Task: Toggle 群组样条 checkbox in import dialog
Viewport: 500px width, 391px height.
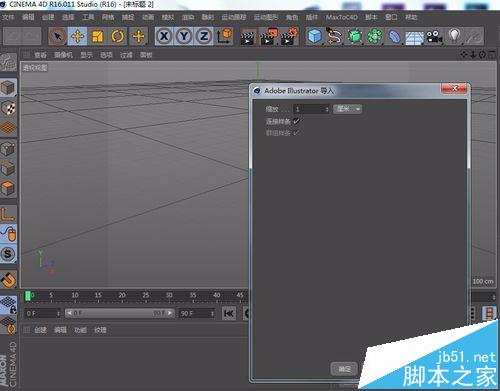Action: pos(296,133)
